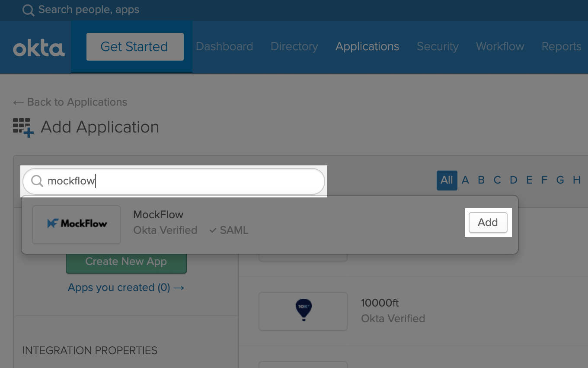Click the Add Application heading text
The image size is (588, 368).
coord(100,127)
